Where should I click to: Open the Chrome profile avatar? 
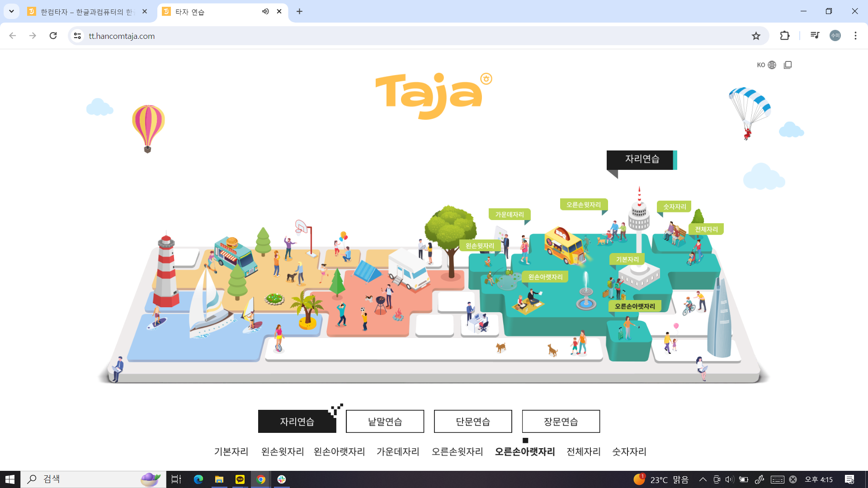point(835,36)
